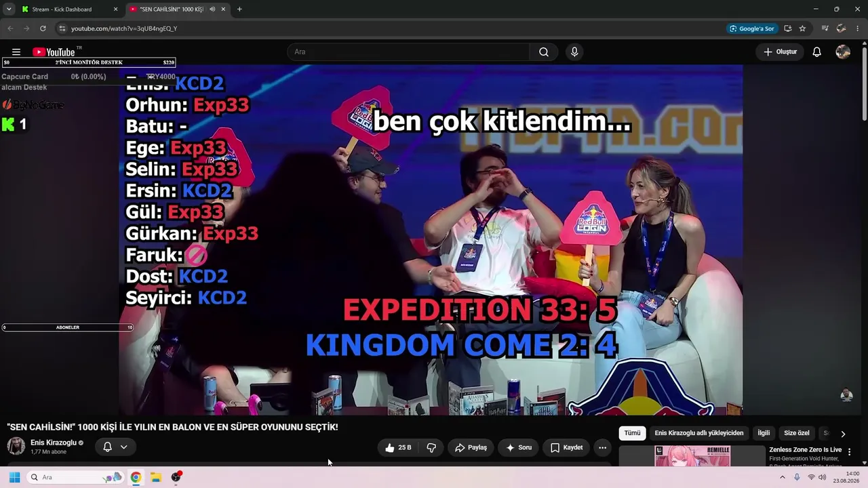View site information icon in address bar
This screenshot has height=488, width=868.
[62, 28]
